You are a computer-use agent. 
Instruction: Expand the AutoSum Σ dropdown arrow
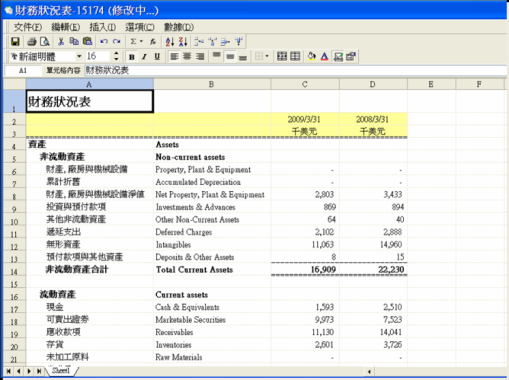coord(141,42)
